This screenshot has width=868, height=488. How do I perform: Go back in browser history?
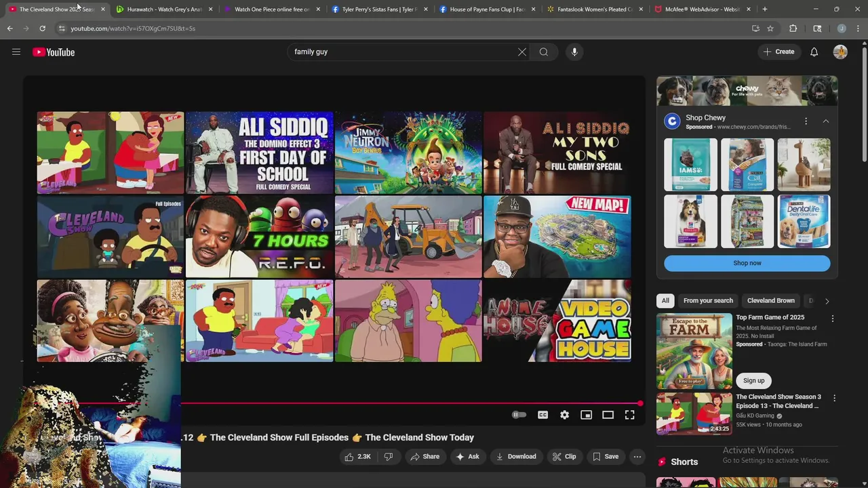point(10,28)
